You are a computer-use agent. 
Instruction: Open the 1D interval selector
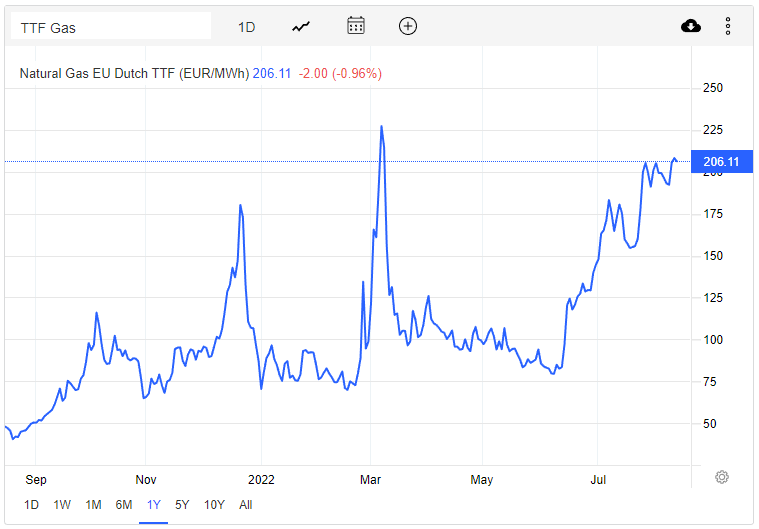coord(246,27)
